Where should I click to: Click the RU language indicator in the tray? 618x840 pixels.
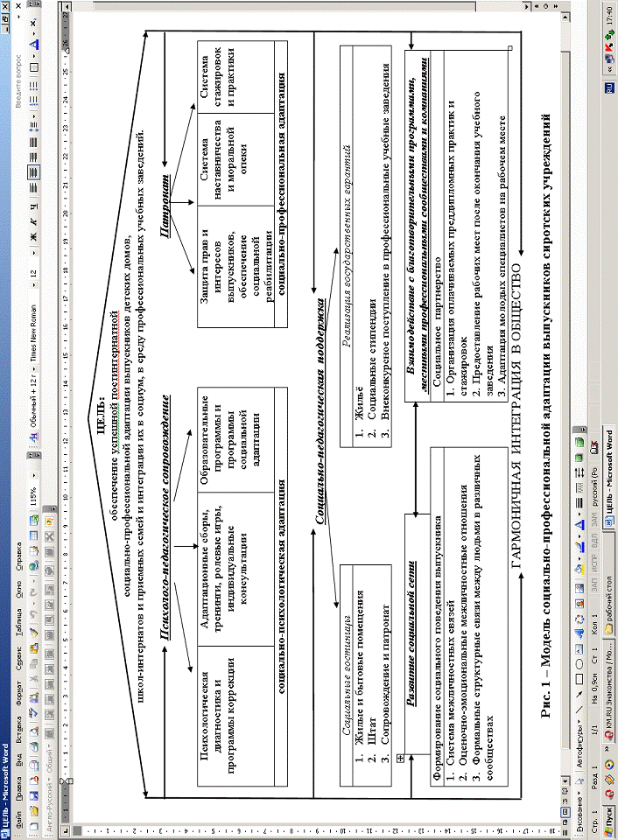coord(609,87)
